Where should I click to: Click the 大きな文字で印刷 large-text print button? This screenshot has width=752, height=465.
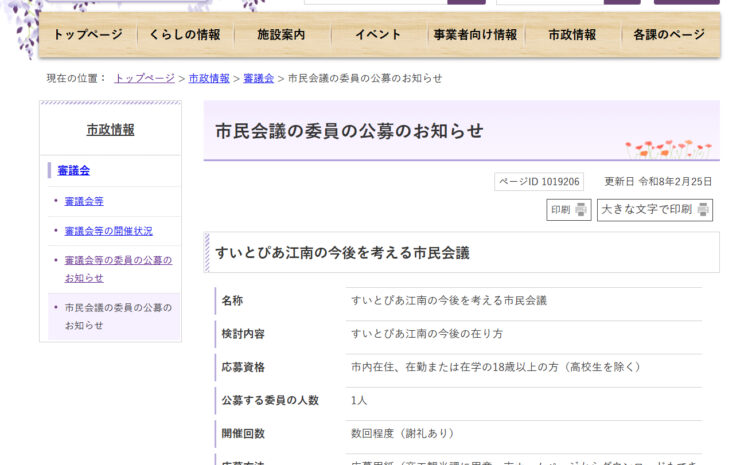point(655,210)
